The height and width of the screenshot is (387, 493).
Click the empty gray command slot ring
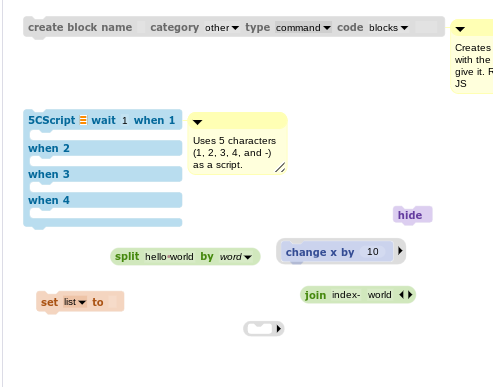(260, 329)
